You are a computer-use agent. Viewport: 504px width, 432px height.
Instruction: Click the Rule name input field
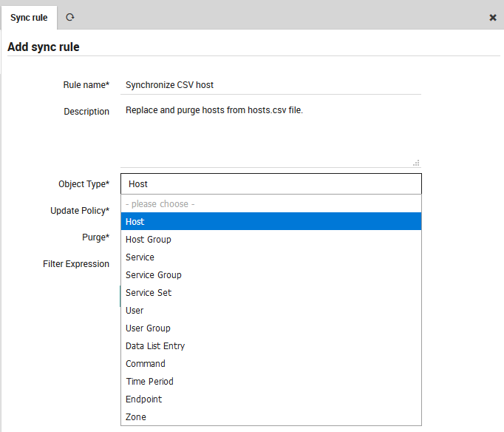270,85
